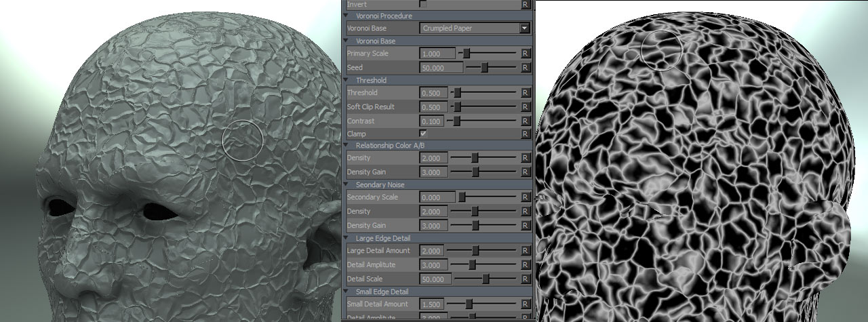Click the Threshold value input field

[x=433, y=93]
